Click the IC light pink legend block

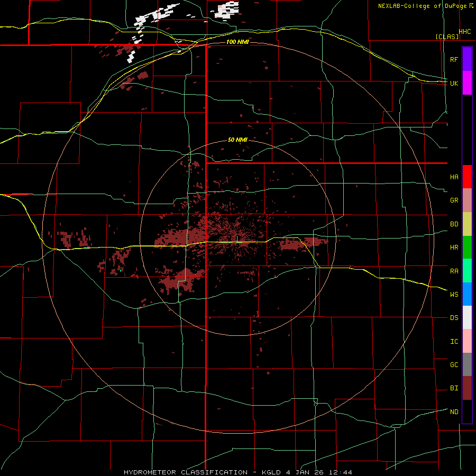467,341
